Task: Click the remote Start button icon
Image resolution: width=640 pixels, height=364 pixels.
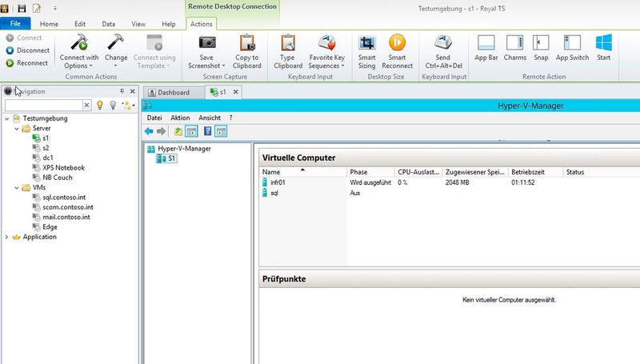Action: (604, 42)
